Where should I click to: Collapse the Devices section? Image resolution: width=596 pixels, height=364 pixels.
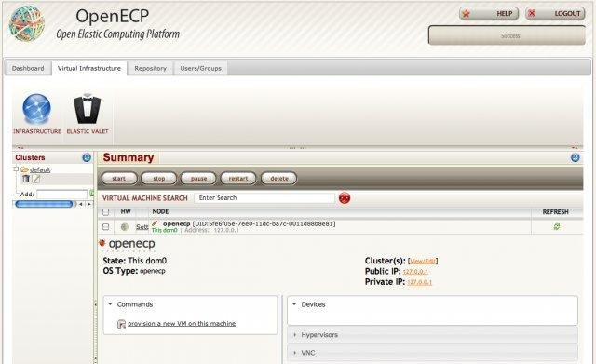[x=294, y=304]
